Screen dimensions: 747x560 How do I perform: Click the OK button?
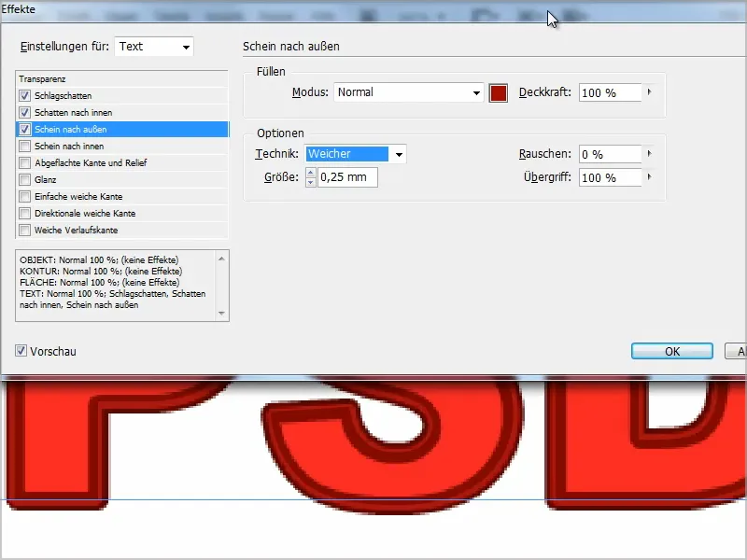[672, 352]
